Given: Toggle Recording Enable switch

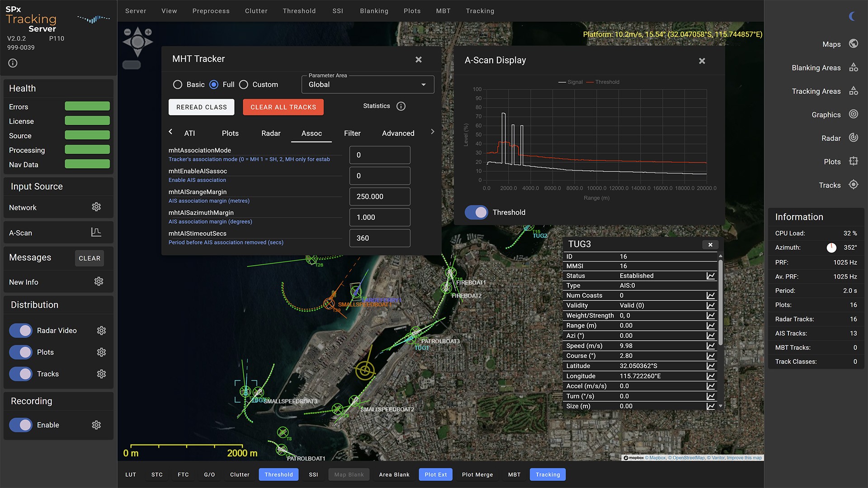Looking at the screenshot, I should point(21,425).
